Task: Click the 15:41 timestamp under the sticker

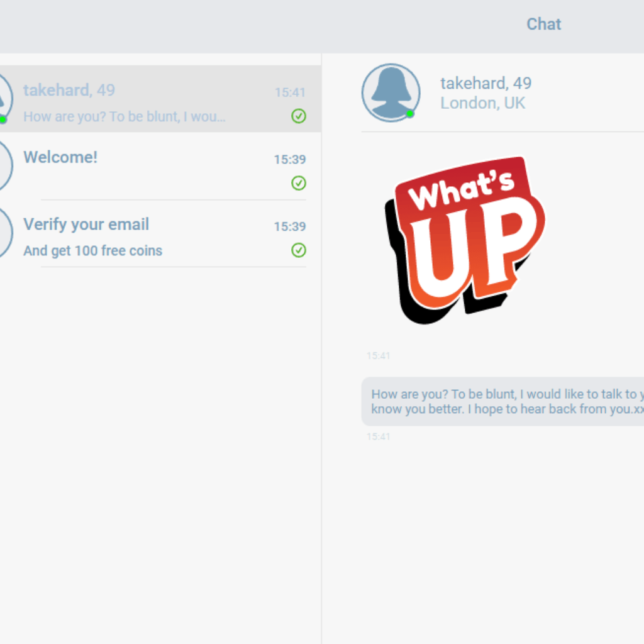Action: [x=378, y=356]
